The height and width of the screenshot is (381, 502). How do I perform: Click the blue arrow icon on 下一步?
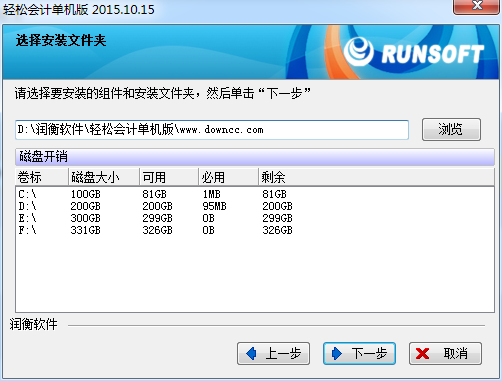[337, 353]
